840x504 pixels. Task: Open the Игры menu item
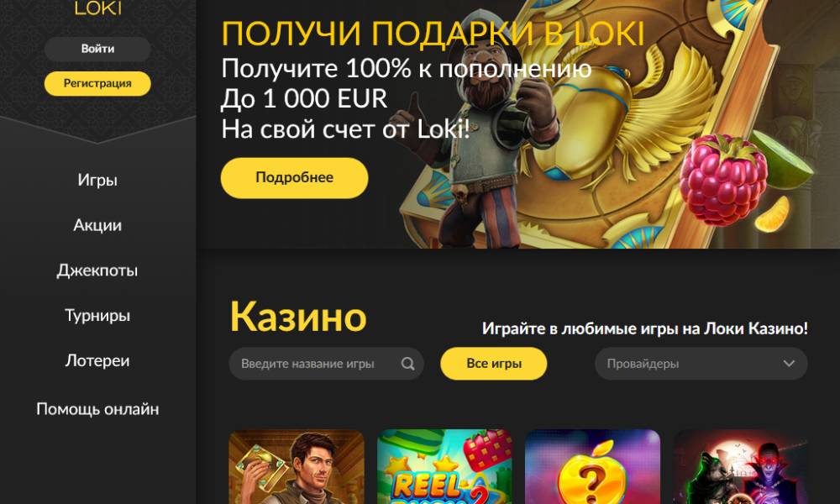click(97, 180)
